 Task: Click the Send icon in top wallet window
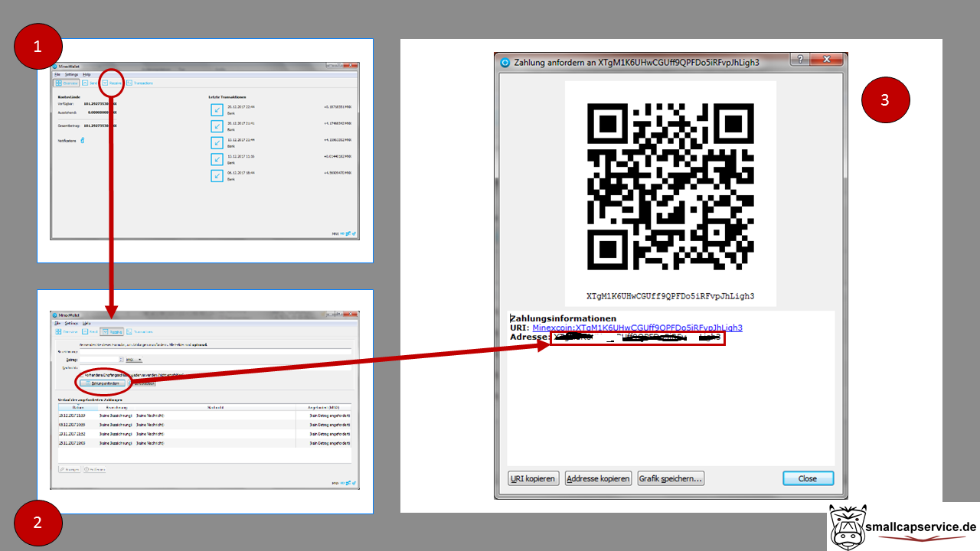point(85,83)
